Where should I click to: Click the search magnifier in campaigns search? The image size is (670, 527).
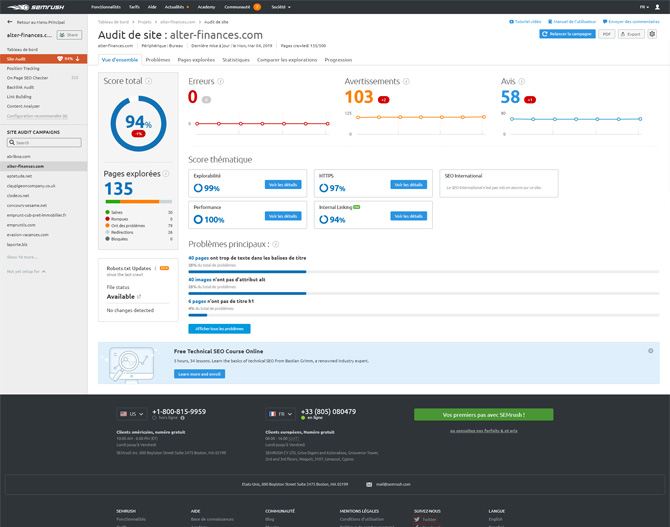coord(12,142)
